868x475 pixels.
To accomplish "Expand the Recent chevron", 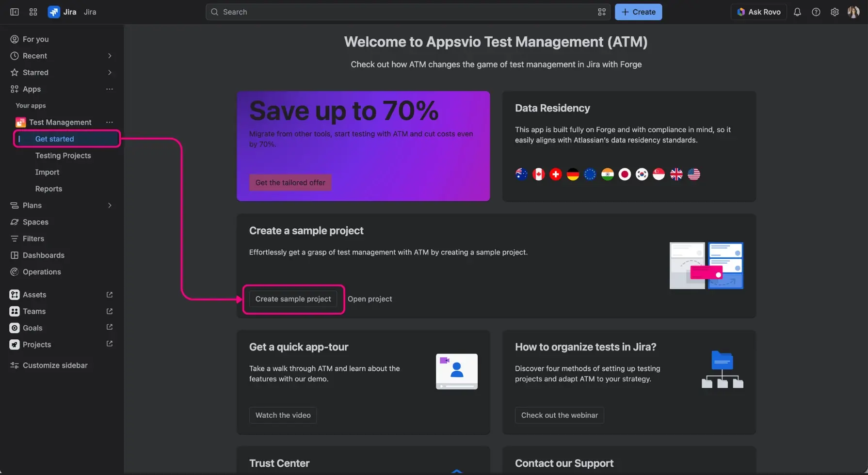I will (x=110, y=56).
